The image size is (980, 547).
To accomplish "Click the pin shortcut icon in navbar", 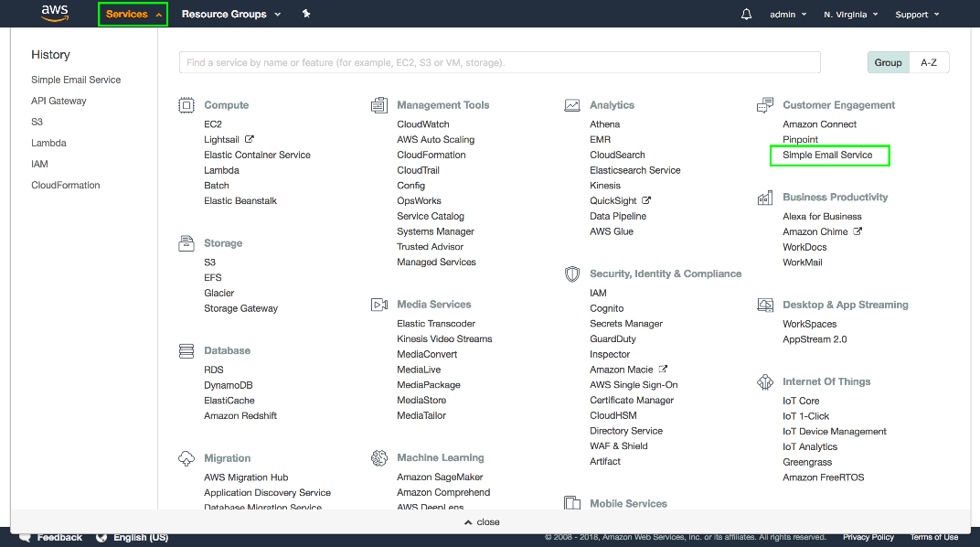I will [306, 15].
